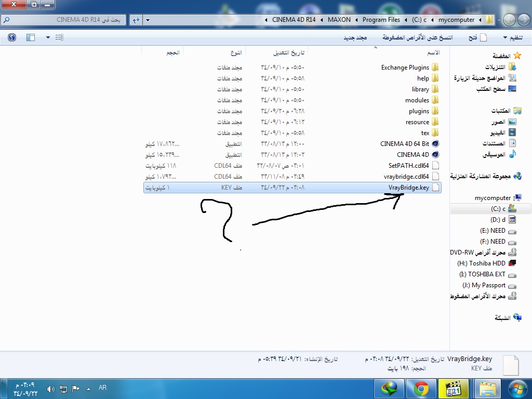Select the vraybridge.cdl64 file icon

pos(436,177)
